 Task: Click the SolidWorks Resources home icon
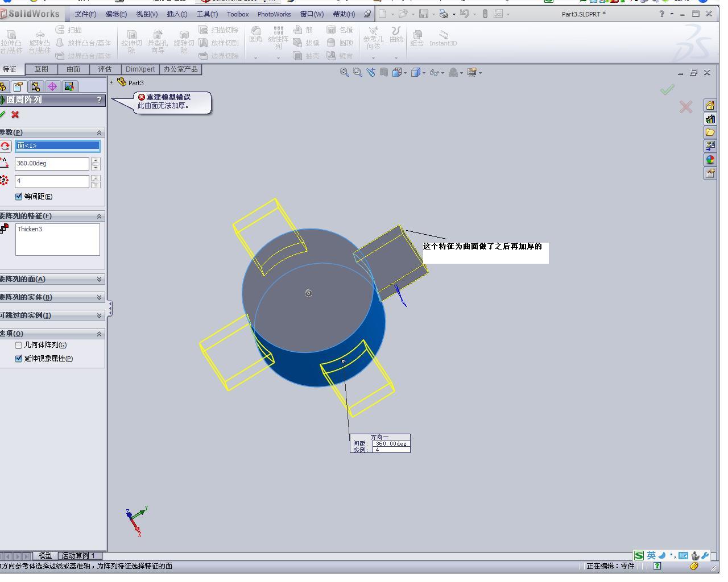(710, 105)
